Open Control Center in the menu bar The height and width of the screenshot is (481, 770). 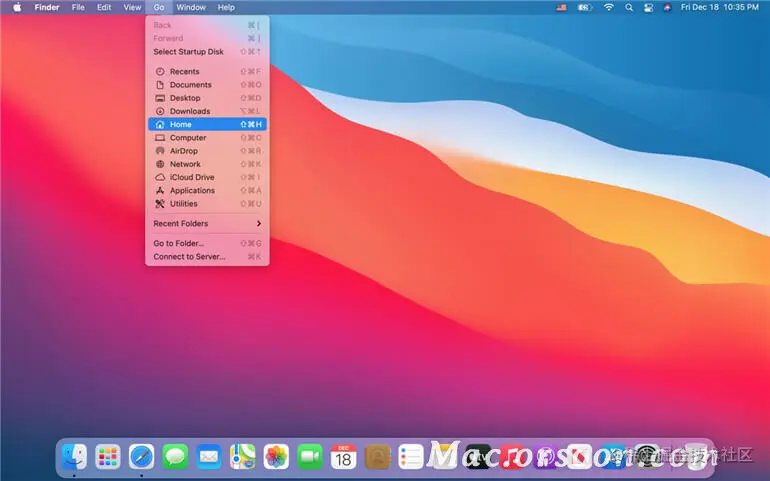point(648,7)
